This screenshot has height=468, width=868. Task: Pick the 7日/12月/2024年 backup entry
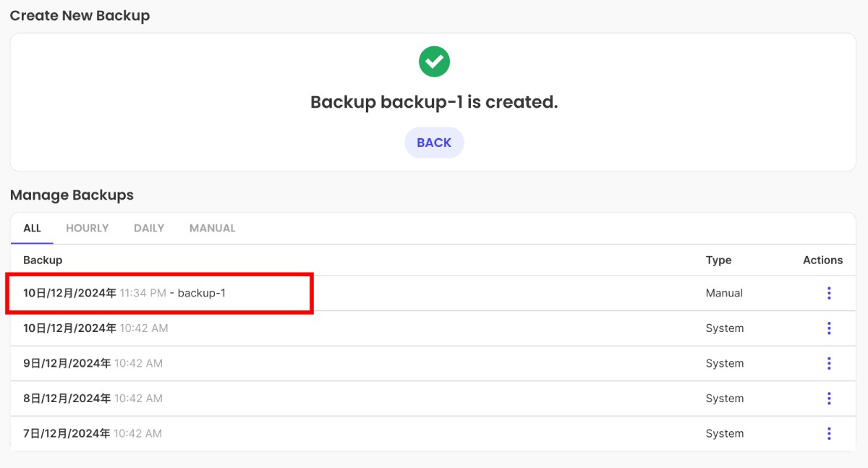93,433
